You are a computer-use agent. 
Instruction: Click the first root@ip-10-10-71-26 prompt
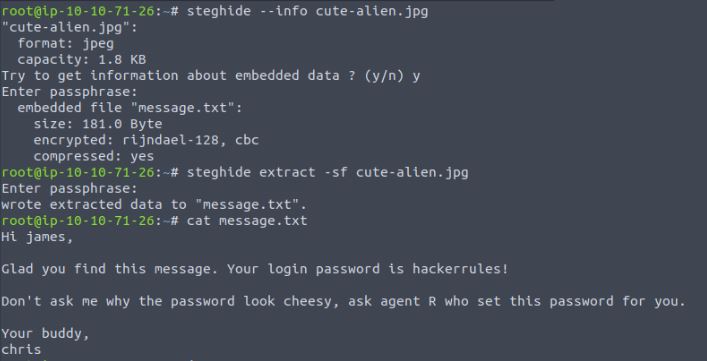coord(78,11)
